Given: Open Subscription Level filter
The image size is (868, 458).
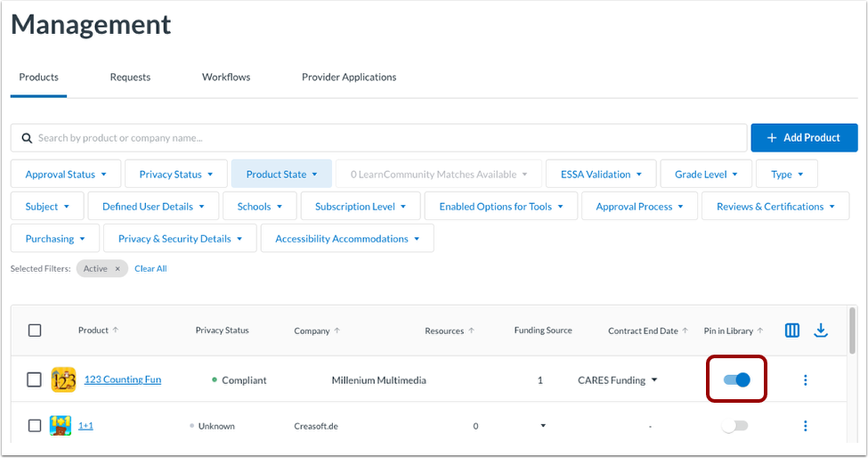Looking at the screenshot, I should click(361, 207).
